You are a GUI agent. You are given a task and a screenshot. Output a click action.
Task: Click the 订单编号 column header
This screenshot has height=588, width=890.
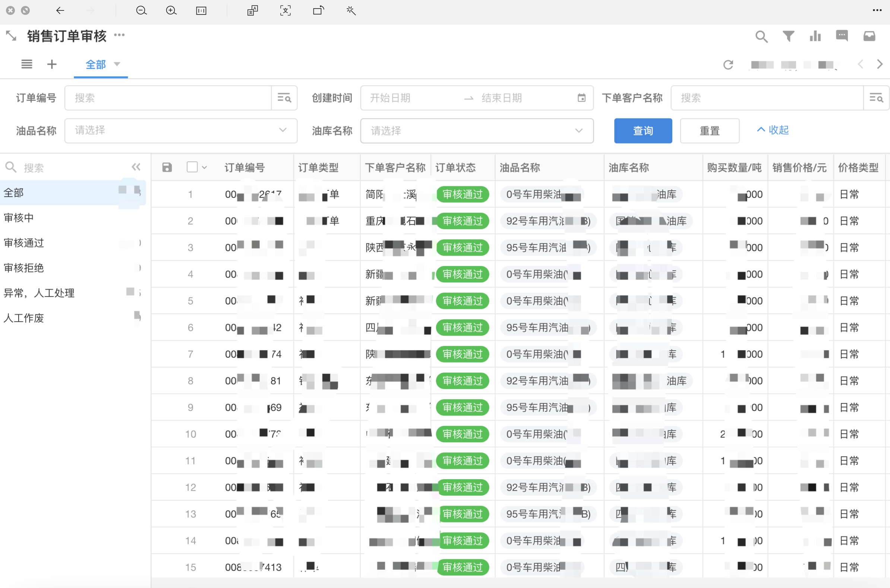tap(245, 168)
